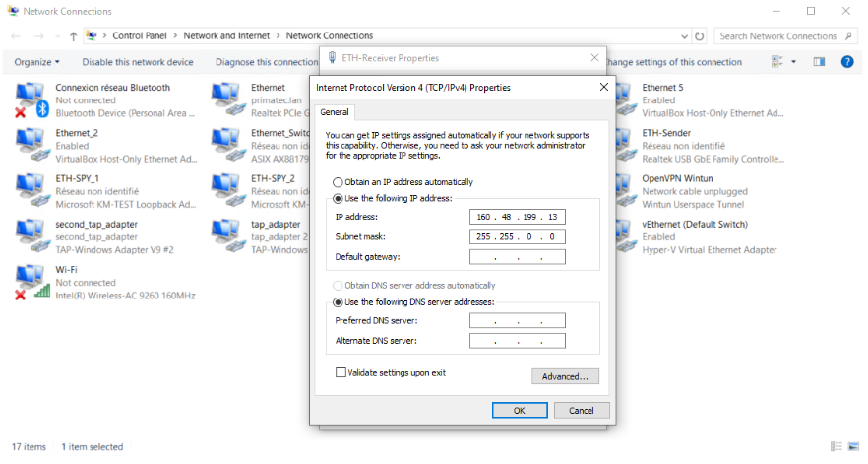
Task: Select Obtain an IP address automatically
Action: [x=340, y=182]
